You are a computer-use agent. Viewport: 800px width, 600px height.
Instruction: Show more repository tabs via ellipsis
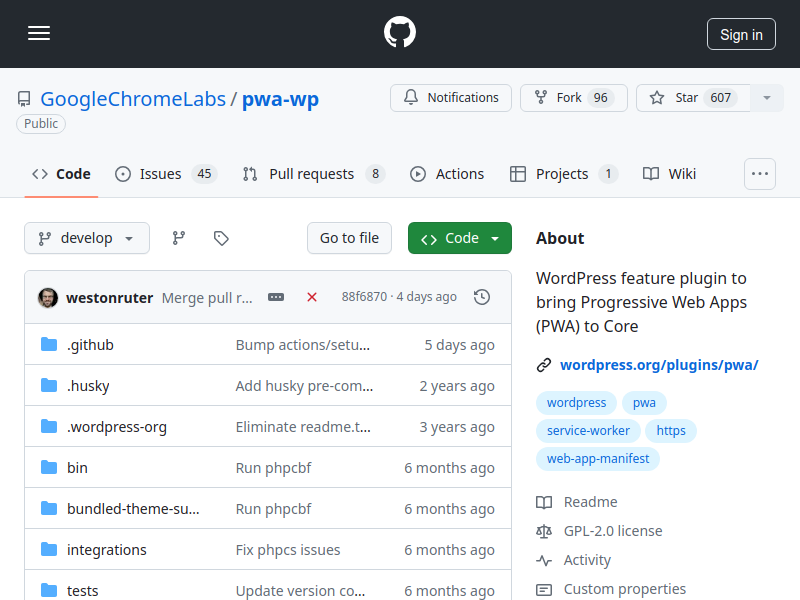(760, 174)
